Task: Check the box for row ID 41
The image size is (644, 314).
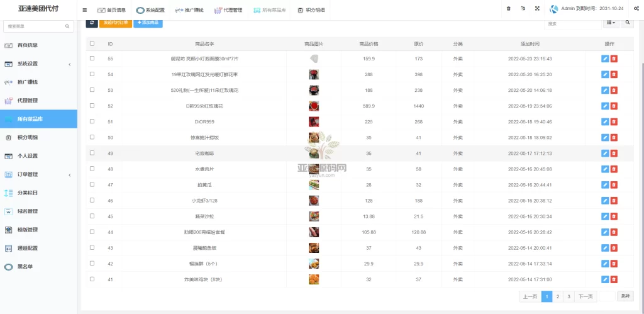Action: click(x=92, y=279)
